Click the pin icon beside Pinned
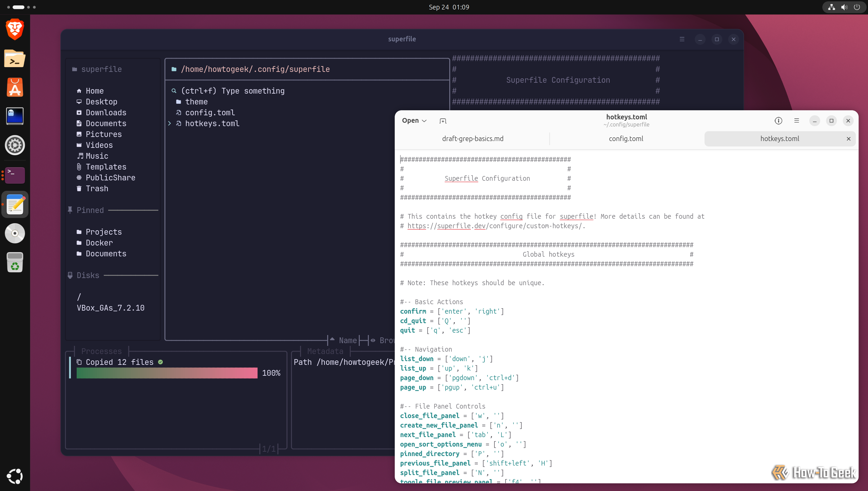868x491 pixels. click(70, 210)
